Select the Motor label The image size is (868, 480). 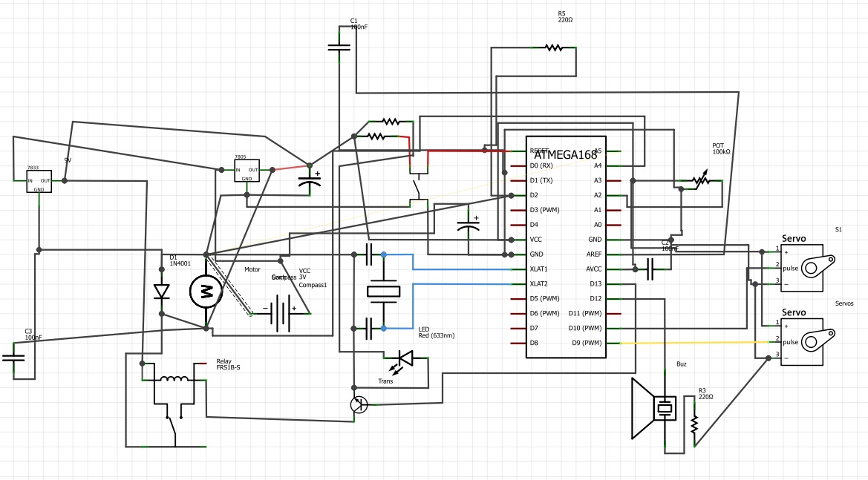pyautogui.click(x=252, y=270)
